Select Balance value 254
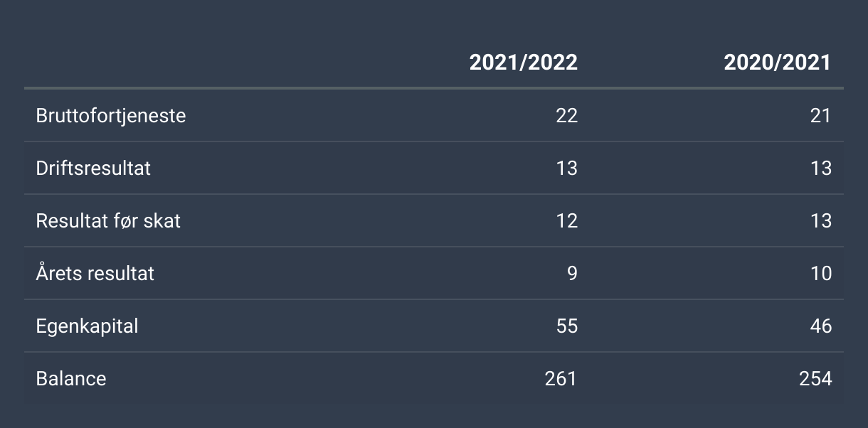This screenshot has height=428, width=868. [x=815, y=378]
